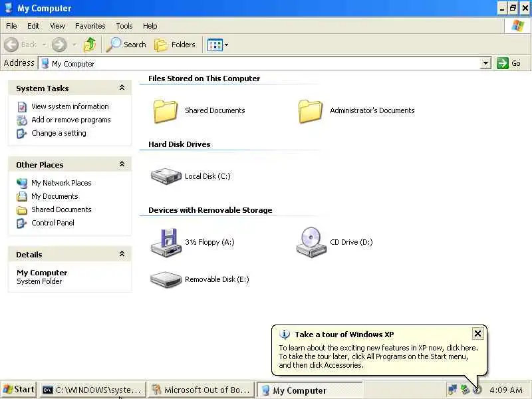Select the 3½ Floppy (A:) icon
The image size is (532, 399).
tap(166, 243)
